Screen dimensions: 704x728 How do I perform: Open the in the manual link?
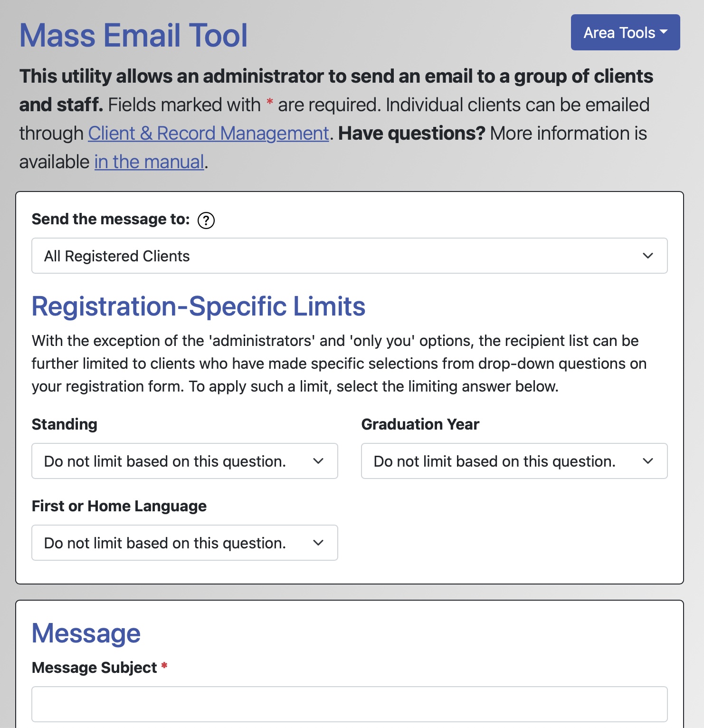(x=149, y=162)
